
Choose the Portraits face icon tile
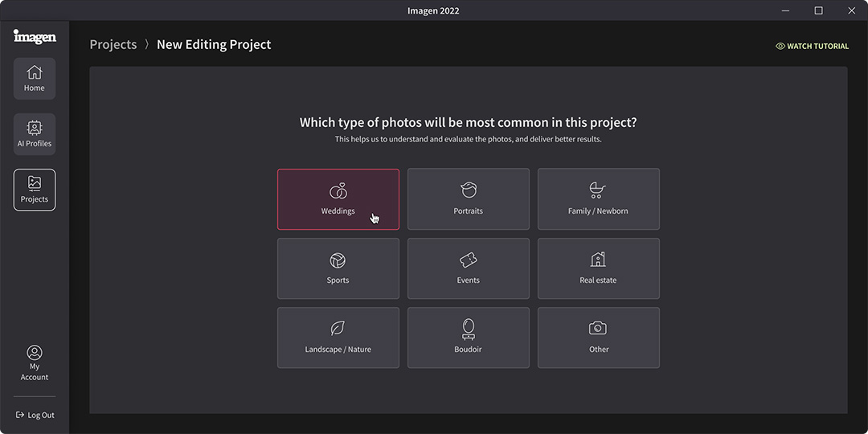point(469,199)
